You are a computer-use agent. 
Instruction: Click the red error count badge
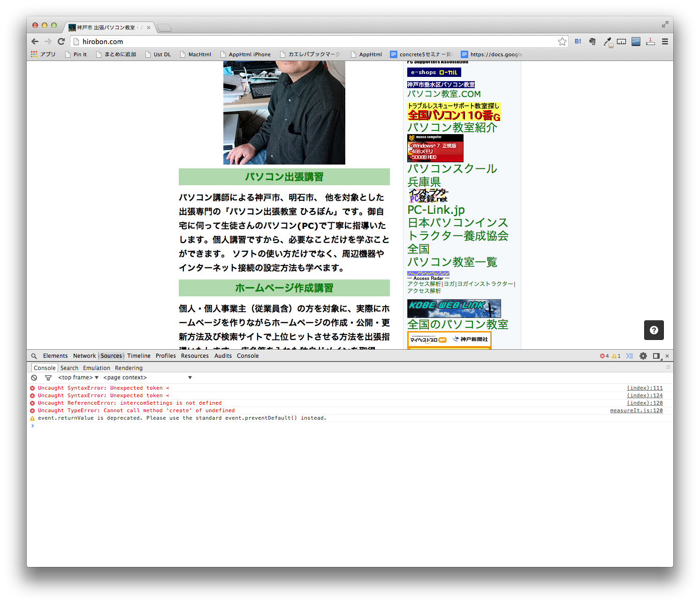coord(604,356)
